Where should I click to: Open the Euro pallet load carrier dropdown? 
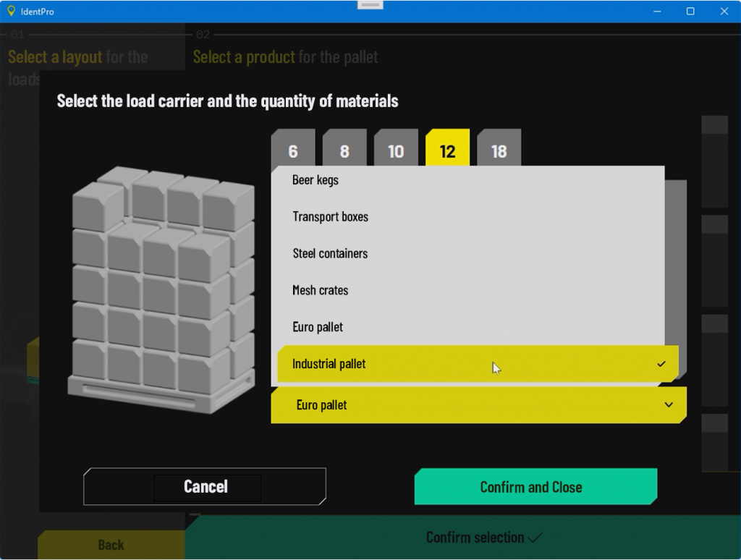click(479, 405)
